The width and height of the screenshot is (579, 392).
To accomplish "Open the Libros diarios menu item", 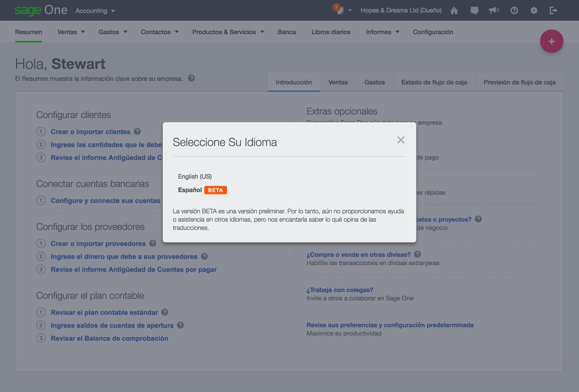I will pyautogui.click(x=331, y=31).
